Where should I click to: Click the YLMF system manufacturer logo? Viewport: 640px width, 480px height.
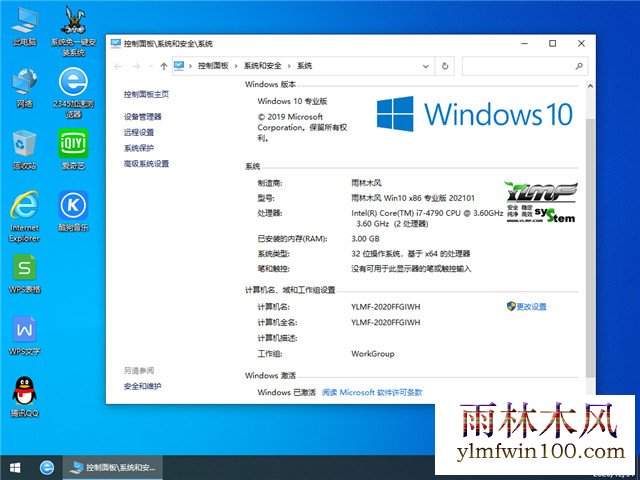tap(541, 202)
